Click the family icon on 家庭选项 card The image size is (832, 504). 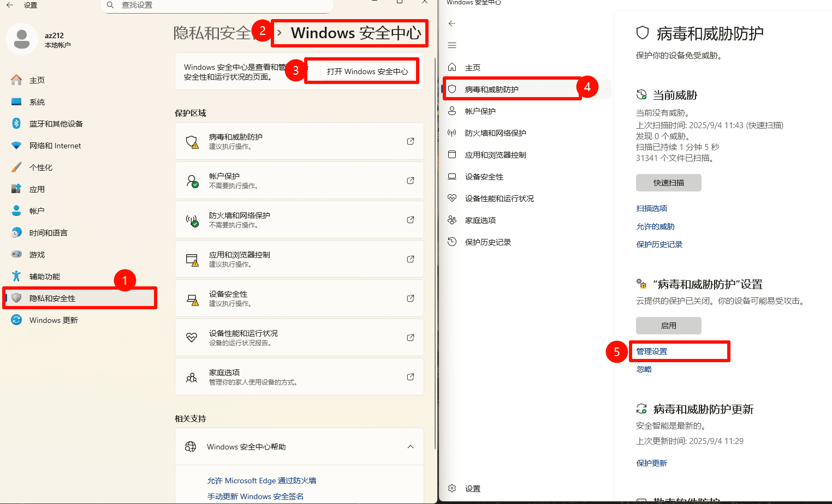tap(192, 377)
